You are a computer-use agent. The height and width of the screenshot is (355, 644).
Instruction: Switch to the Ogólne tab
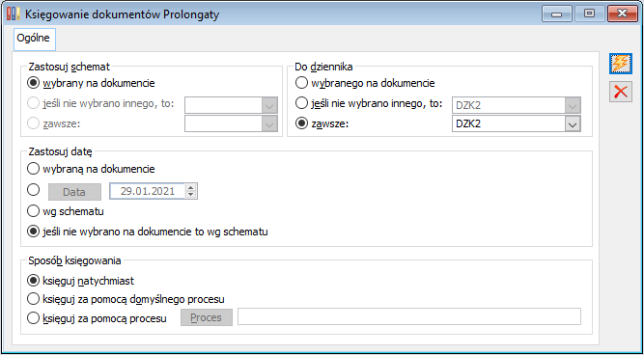[35, 39]
